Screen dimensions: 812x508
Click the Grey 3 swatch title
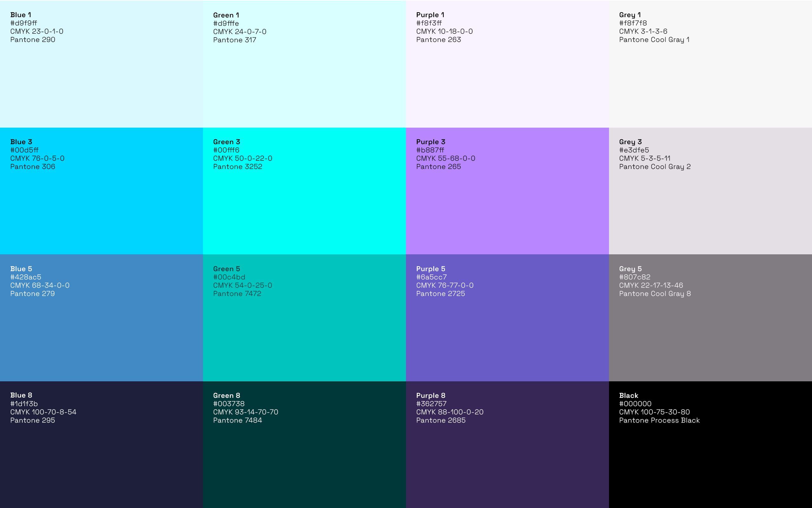pyautogui.click(x=630, y=142)
